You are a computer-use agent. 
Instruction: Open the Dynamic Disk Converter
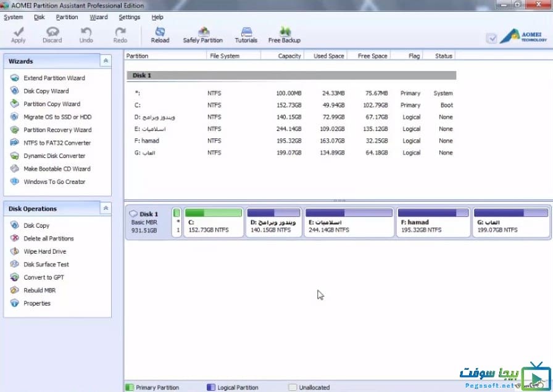[x=54, y=156]
